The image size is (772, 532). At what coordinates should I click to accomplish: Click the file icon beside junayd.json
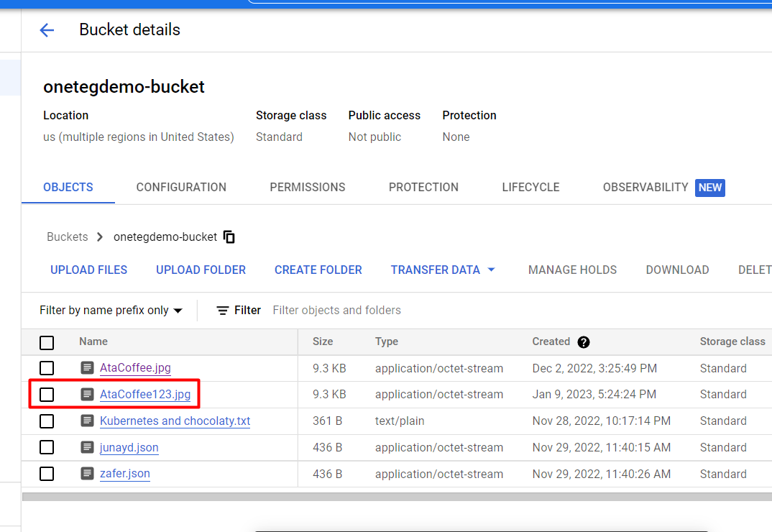pos(87,447)
